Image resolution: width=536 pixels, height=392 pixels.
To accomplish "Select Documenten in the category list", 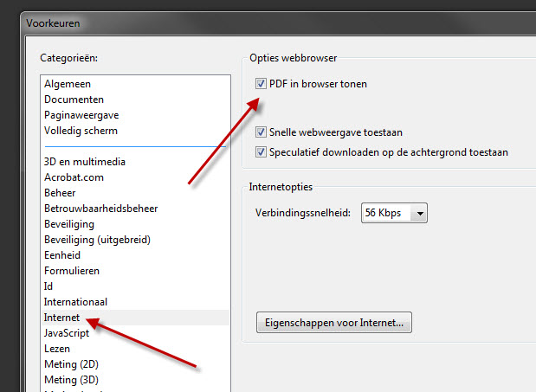I will [x=74, y=100].
